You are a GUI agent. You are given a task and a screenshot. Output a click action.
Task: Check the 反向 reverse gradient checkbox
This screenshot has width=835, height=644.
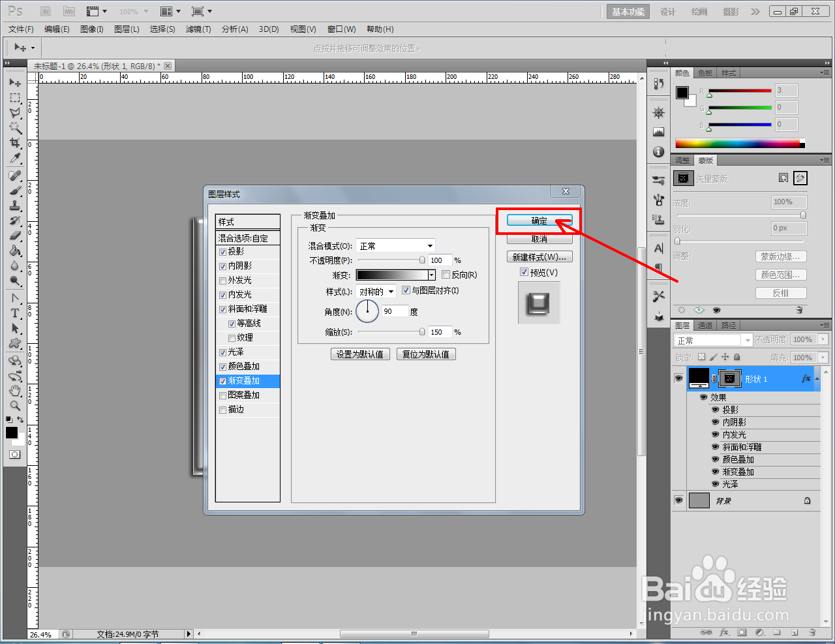446,275
